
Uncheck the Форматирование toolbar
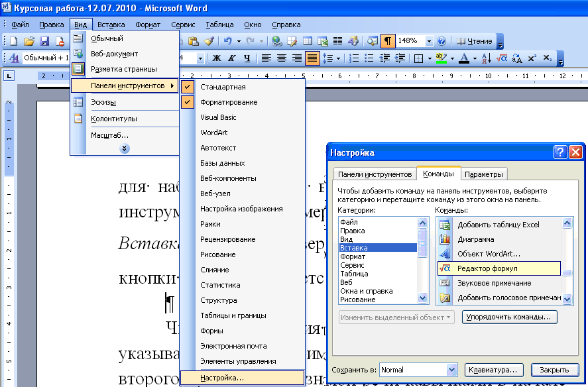[x=243, y=102]
